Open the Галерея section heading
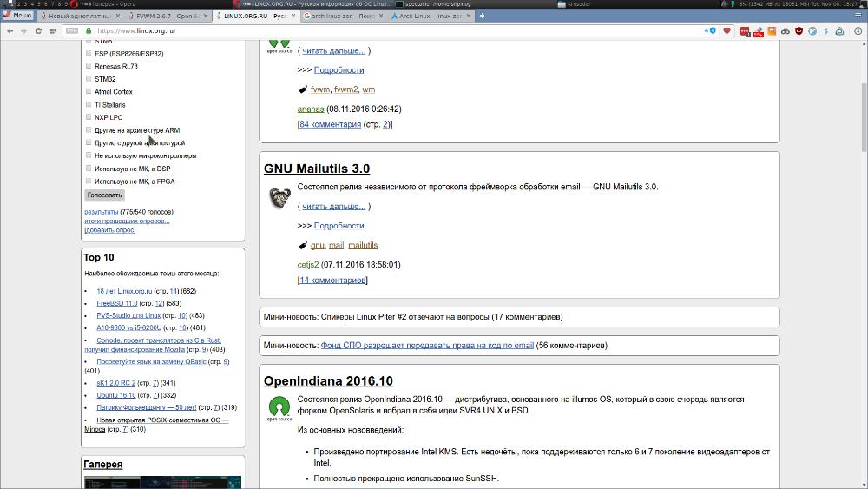This screenshot has width=868, height=489. pyautogui.click(x=103, y=464)
